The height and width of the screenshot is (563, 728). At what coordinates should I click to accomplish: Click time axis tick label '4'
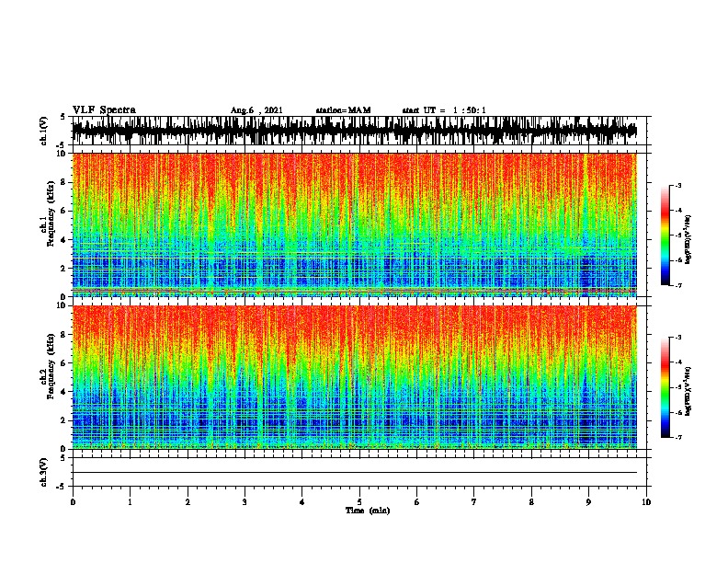(302, 502)
